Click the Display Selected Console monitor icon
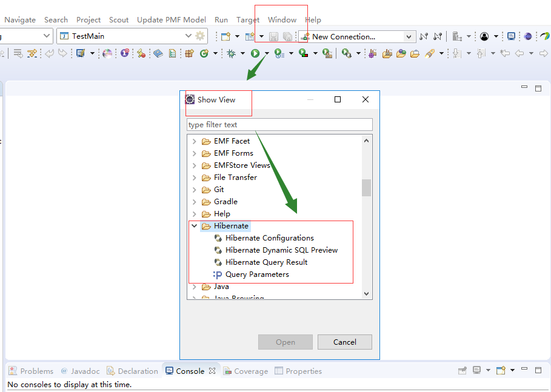The height and width of the screenshot is (392, 551). (x=477, y=370)
